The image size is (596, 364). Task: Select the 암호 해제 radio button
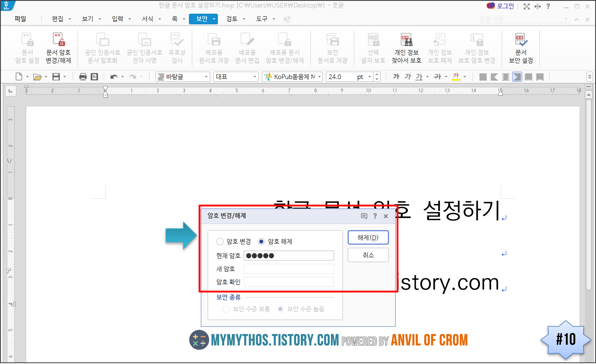(261, 241)
